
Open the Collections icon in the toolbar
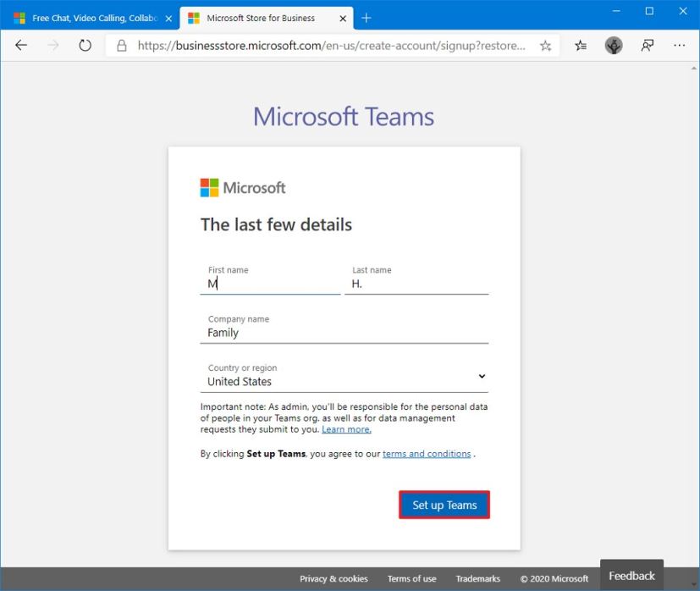click(581, 46)
